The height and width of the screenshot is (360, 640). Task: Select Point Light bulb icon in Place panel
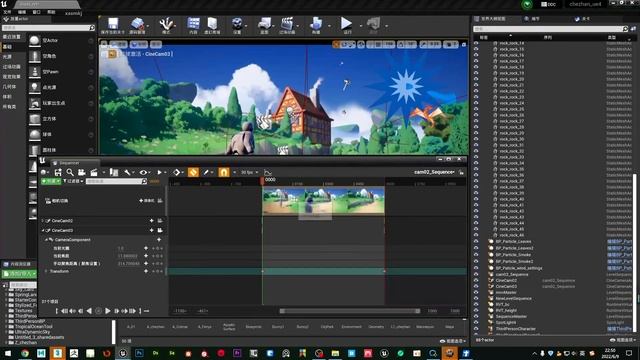click(35, 87)
